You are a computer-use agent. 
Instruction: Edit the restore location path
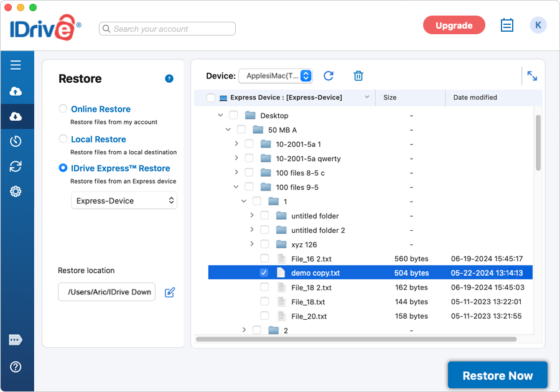(x=170, y=292)
